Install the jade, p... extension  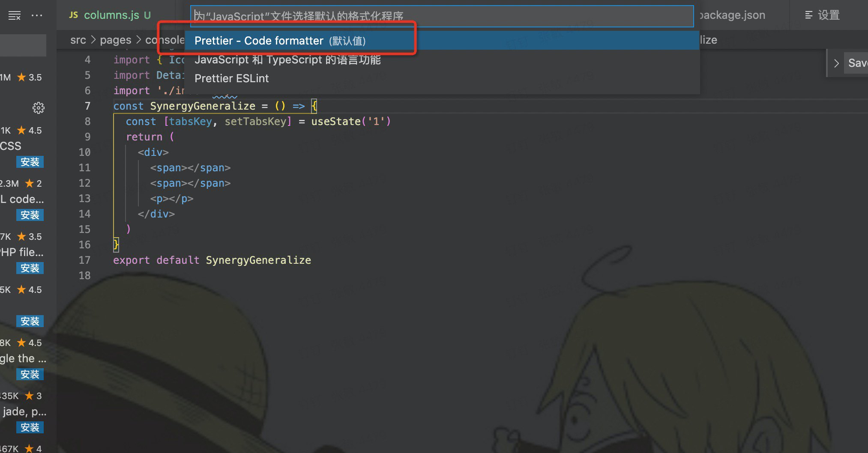pyautogui.click(x=30, y=427)
